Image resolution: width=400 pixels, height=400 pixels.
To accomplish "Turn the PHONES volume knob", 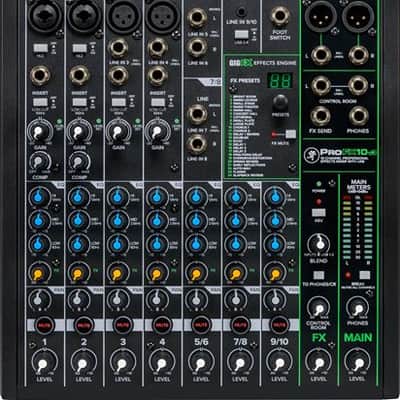I will tap(357, 308).
